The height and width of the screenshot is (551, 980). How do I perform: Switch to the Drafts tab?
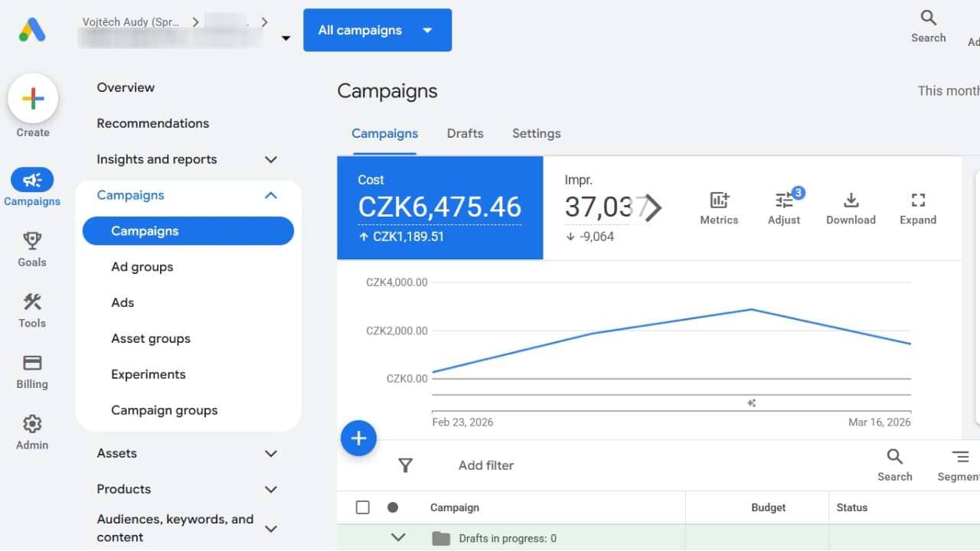coord(465,133)
